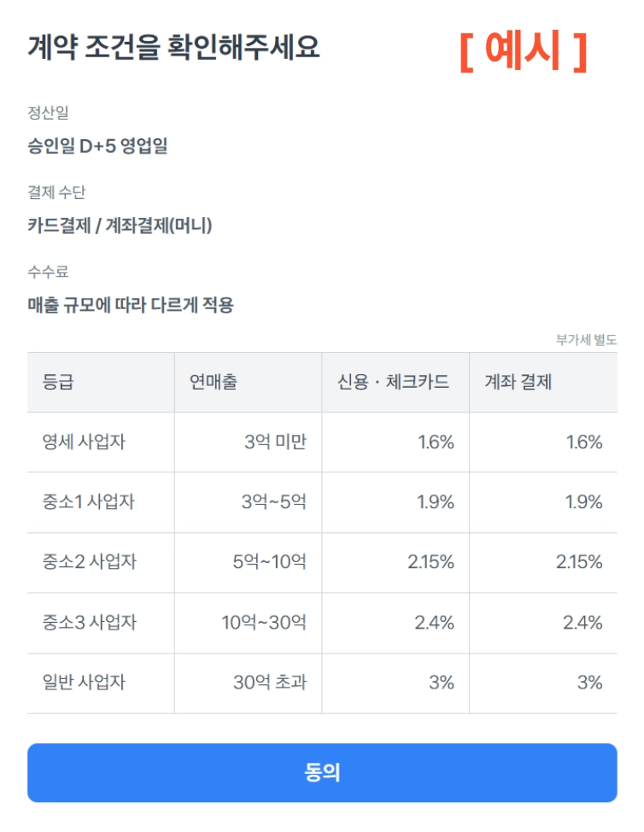Click the 카드결제 / 계좌결제(머니) text

(x=120, y=226)
